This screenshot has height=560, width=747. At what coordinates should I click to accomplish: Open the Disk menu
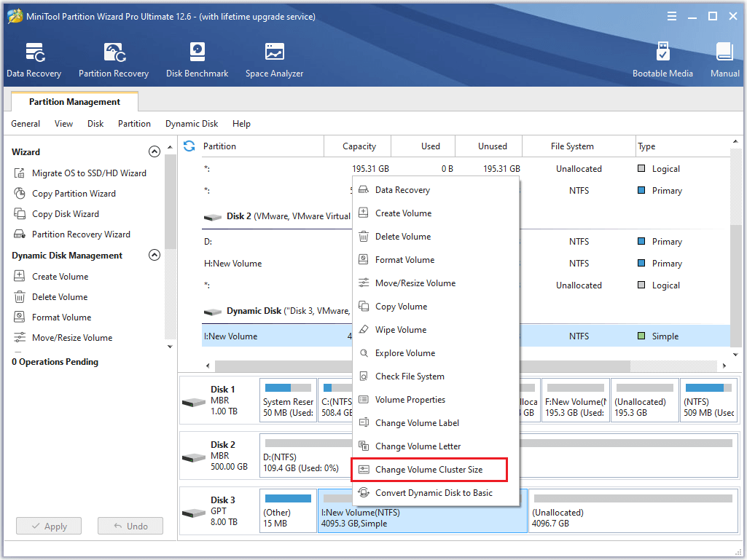pos(95,124)
